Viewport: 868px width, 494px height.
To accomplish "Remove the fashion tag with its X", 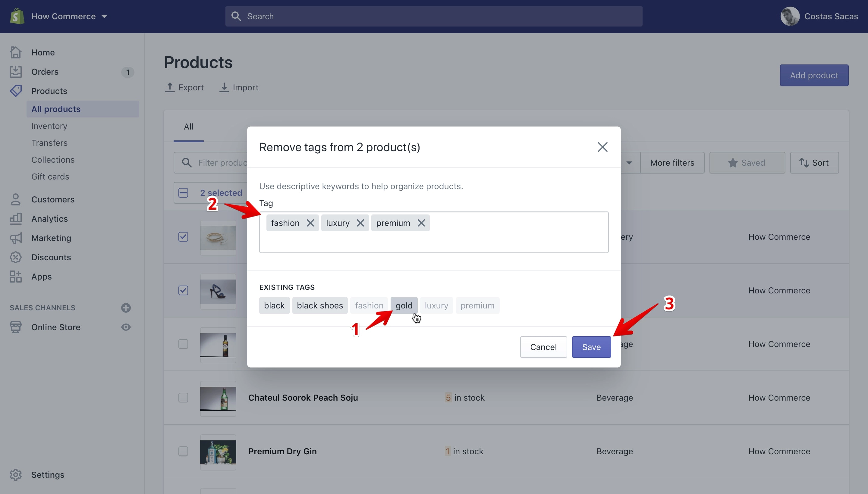I will coord(310,223).
